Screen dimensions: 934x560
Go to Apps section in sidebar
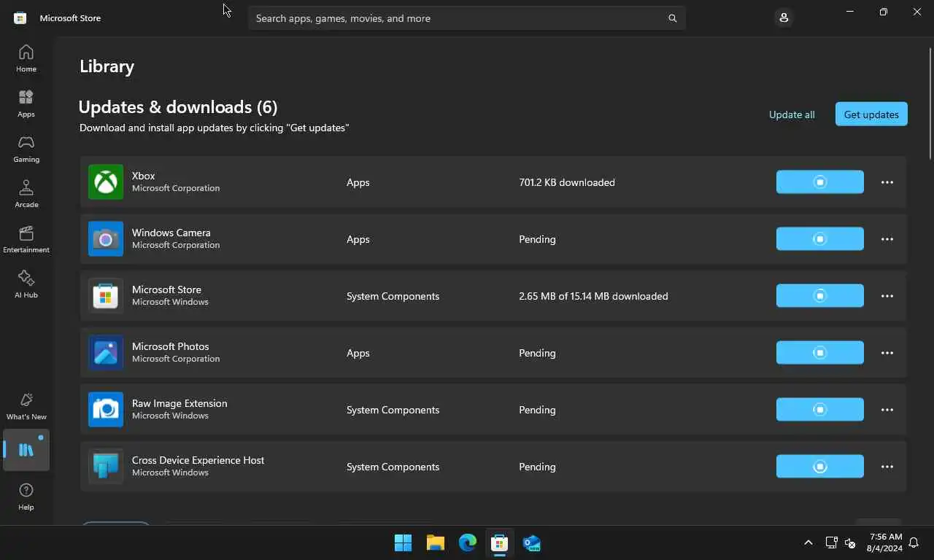point(26,104)
